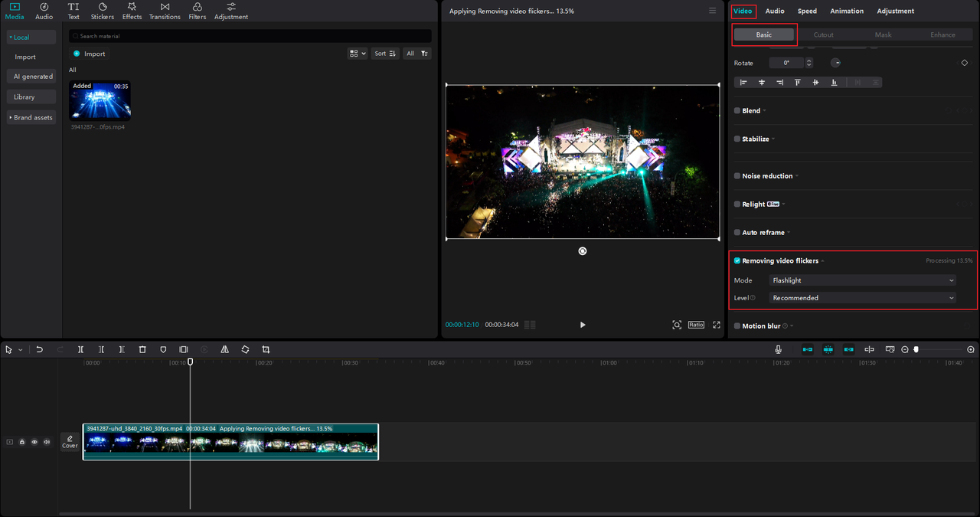
Task: Click the focus scan icon under preview
Action: click(x=677, y=325)
